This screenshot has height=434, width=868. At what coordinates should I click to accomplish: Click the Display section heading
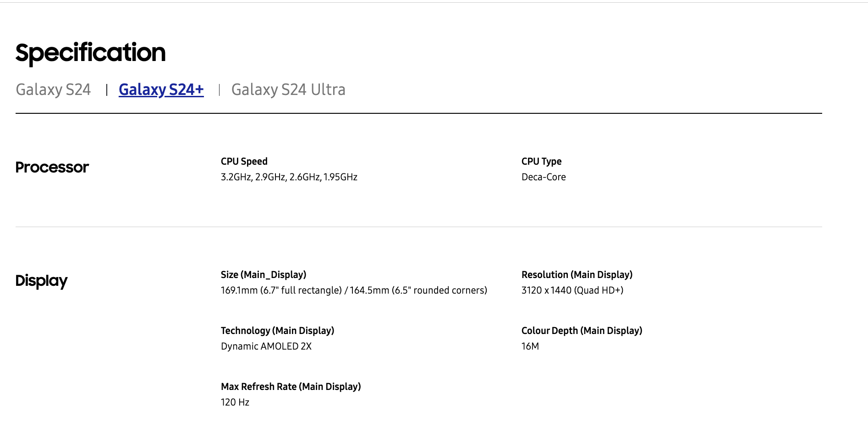pos(41,281)
